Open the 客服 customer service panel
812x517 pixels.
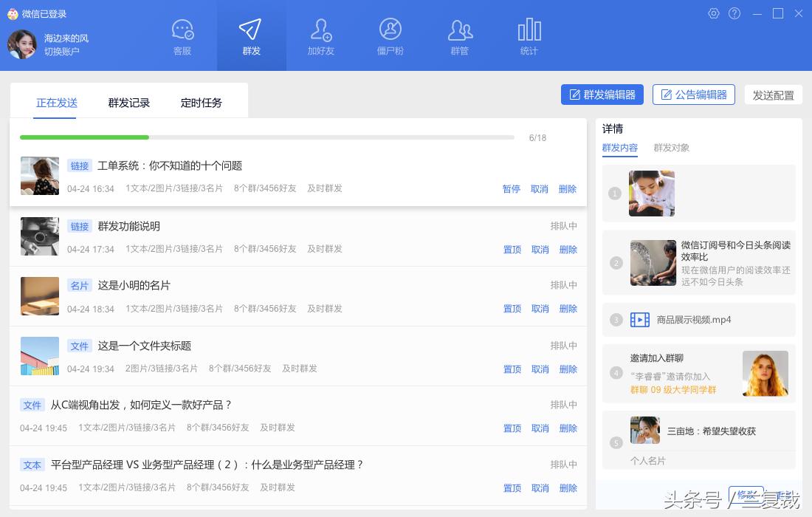(182, 35)
